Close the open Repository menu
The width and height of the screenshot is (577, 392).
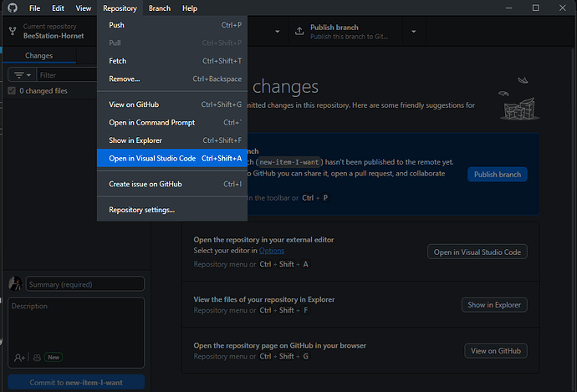pyautogui.click(x=120, y=8)
